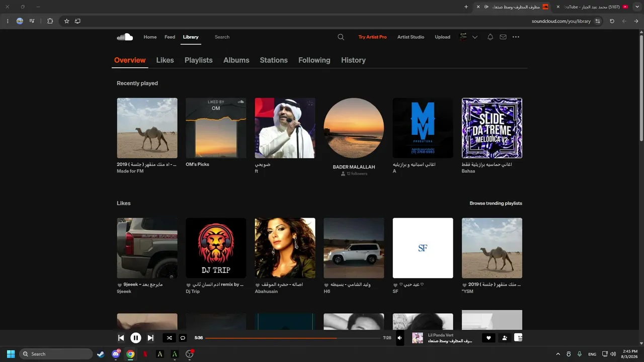Viewport: 644px width, 362px height.
Task: Select the Library nav item
Action: [x=191, y=37]
